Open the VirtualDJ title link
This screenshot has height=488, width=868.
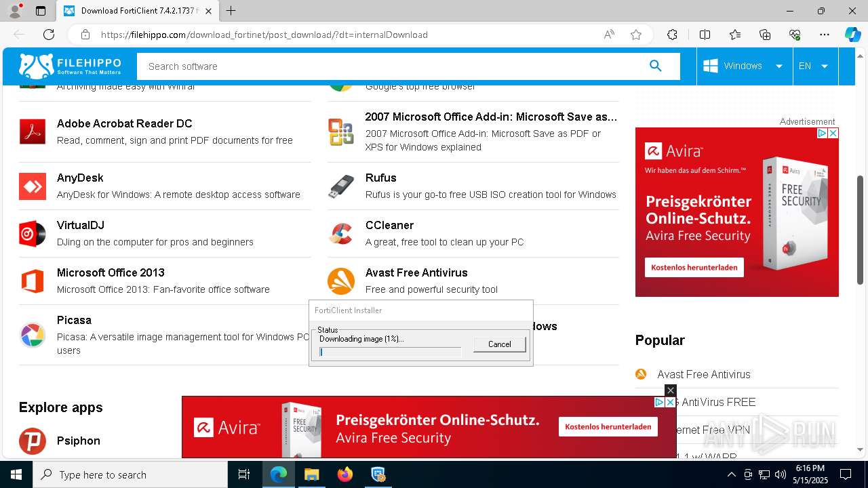[81, 225]
